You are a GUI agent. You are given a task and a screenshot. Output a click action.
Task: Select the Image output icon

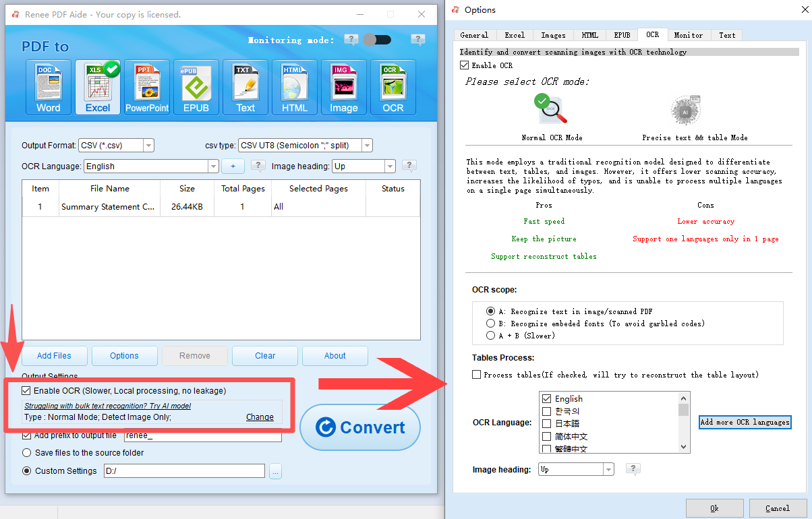pos(343,86)
